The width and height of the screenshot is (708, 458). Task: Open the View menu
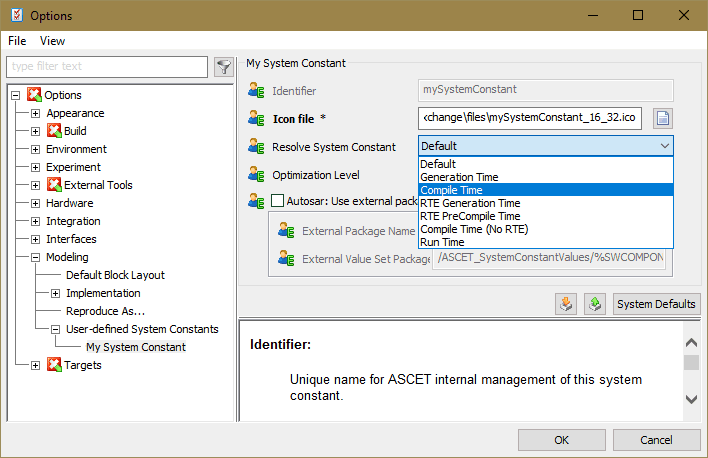pyautogui.click(x=52, y=41)
